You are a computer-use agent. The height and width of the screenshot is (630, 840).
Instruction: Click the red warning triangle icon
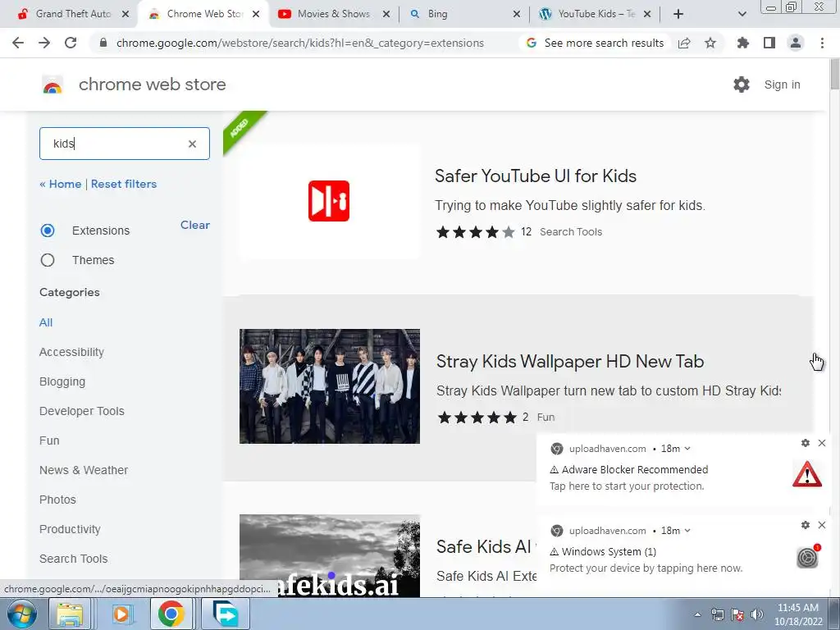click(x=807, y=475)
